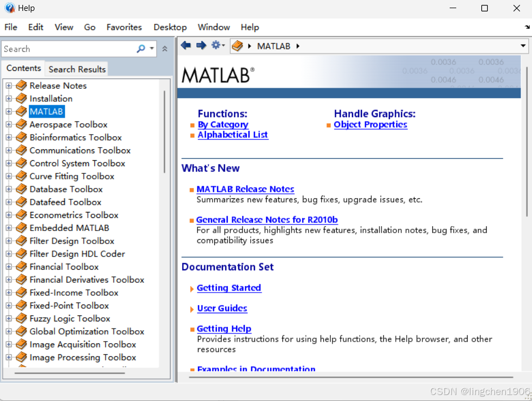The height and width of the screenshot is (401, 532).
Task: Click the arrow after MATLAB in breadcrumb
Action: click(x=298, y=46)
